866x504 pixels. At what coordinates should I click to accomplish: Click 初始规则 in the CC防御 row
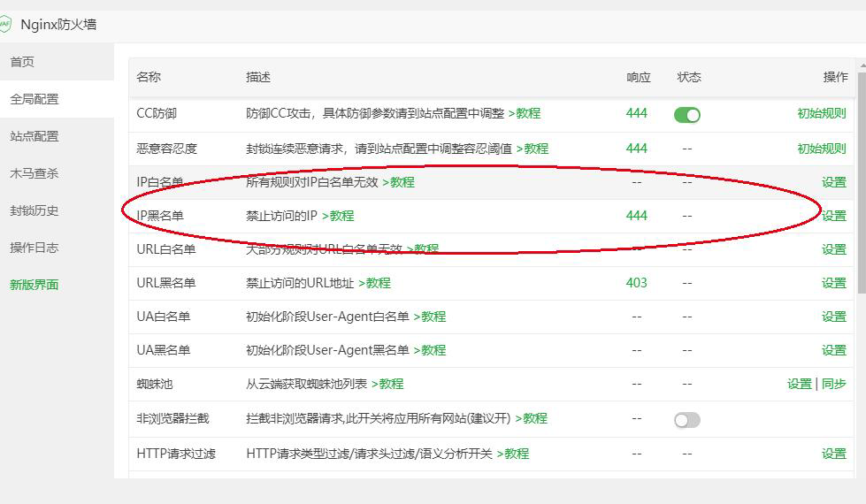(822, 113)
